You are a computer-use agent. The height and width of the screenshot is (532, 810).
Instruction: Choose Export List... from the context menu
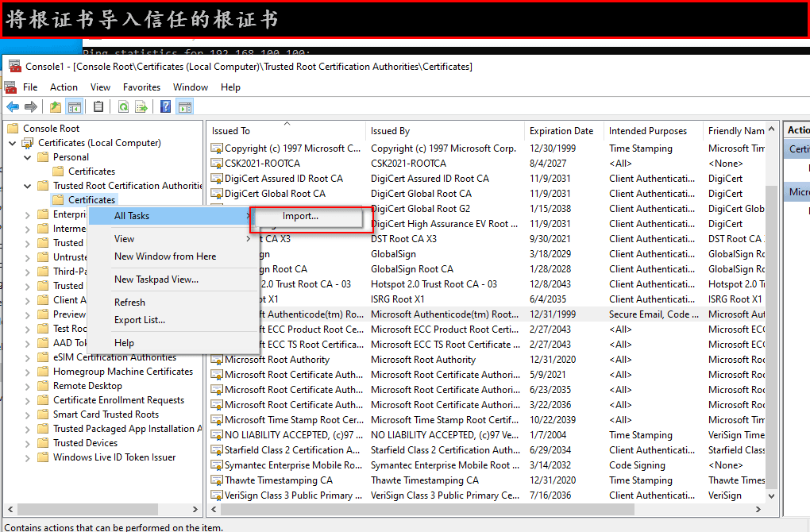(140, 320)
